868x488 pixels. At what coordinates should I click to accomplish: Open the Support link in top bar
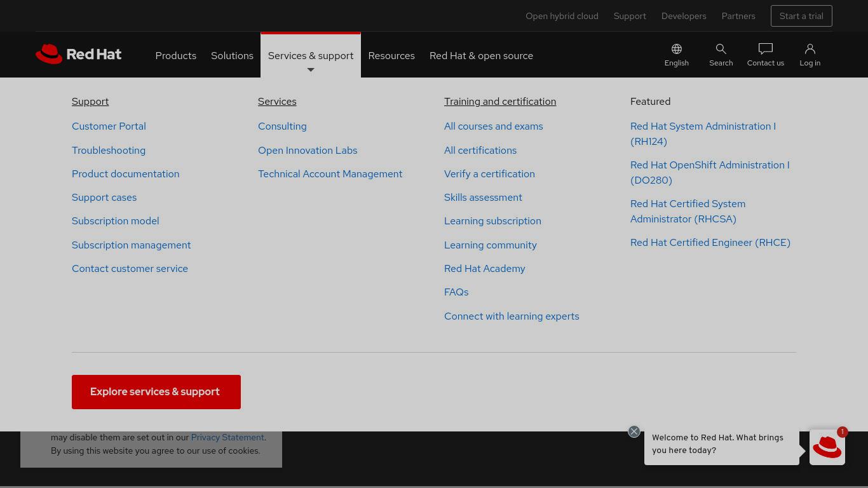[x=630, y=16]
